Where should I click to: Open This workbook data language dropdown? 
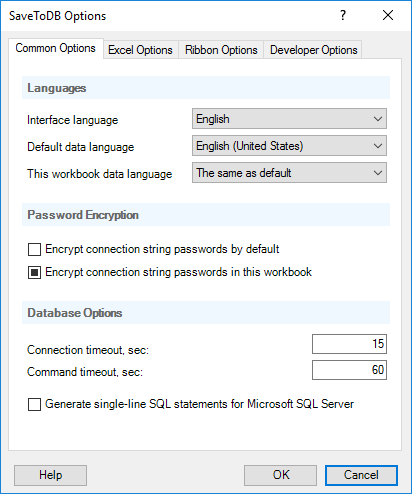289,173
